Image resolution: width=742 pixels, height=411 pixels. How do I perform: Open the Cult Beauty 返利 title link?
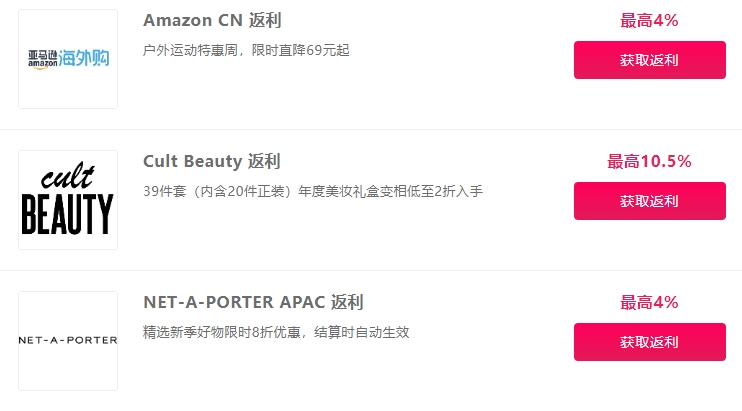pos(212,161)
